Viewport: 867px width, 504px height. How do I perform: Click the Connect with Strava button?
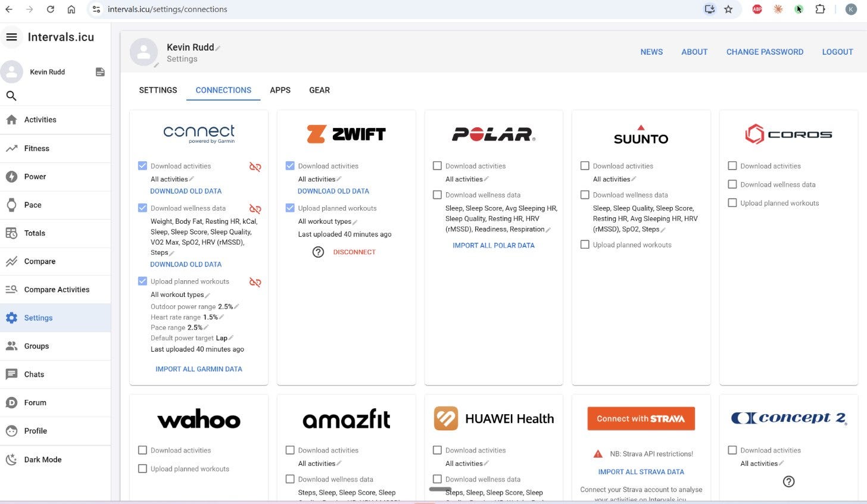pos(641,418)
